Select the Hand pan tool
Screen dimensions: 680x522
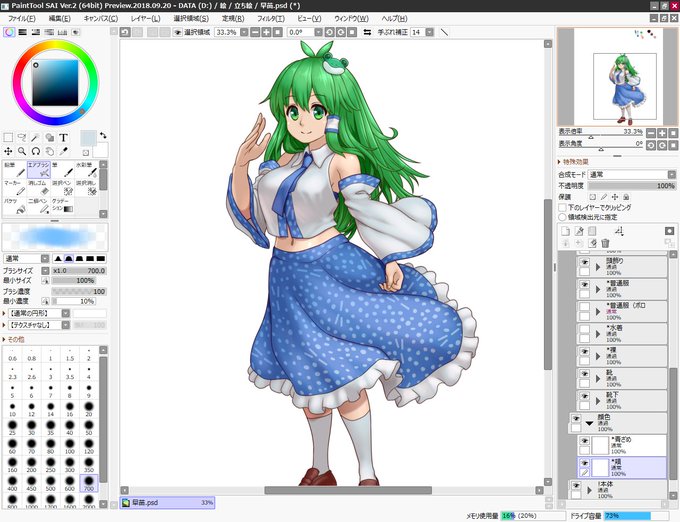(49, 151)
